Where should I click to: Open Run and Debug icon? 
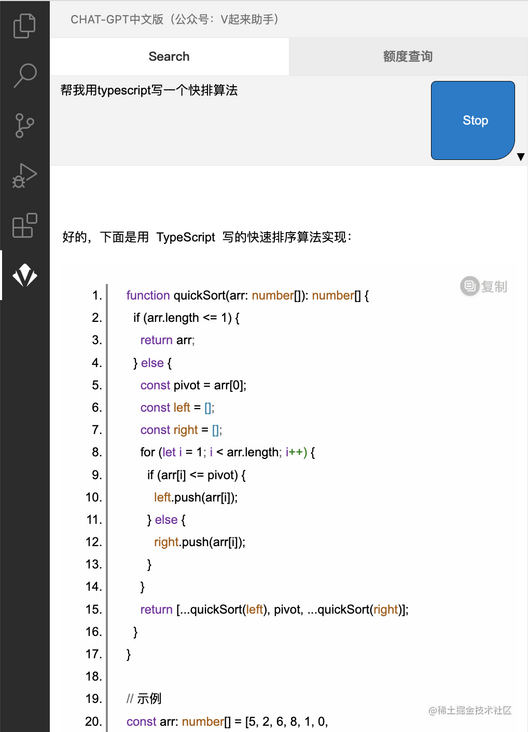24,176
